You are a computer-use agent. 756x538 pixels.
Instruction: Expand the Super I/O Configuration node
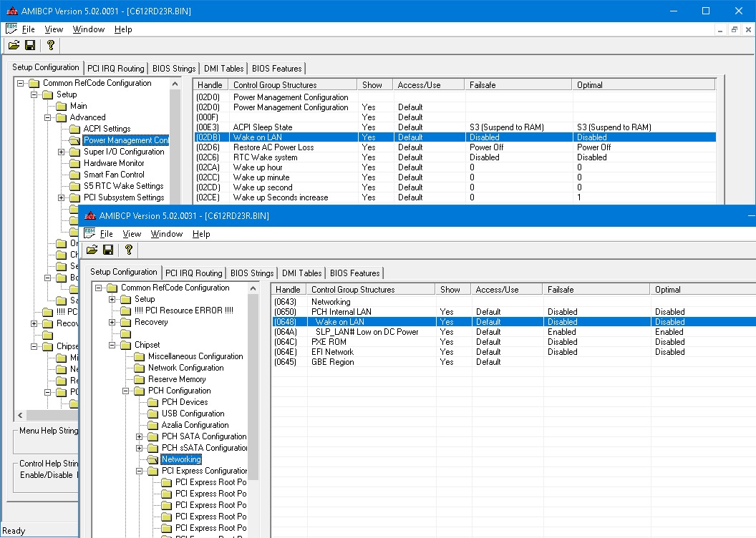62,152
